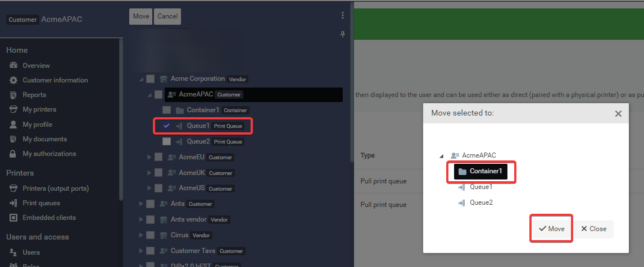Click the pin icon in tree panel
This screenshot has height=267, width=644.
343,34
